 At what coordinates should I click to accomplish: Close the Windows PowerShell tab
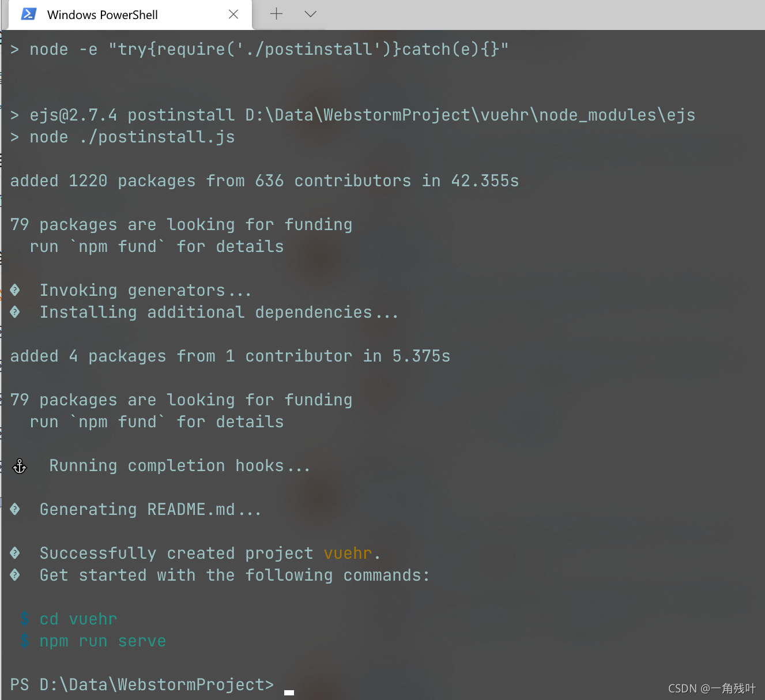coord(233,14)
